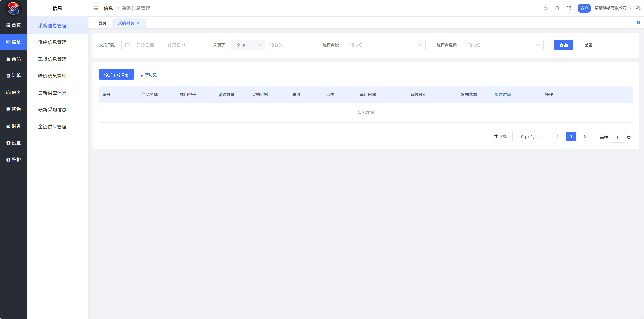Screen dimensions: 644x319
Task: Open the 发布历史 link
Action: [x=149, y=75]
